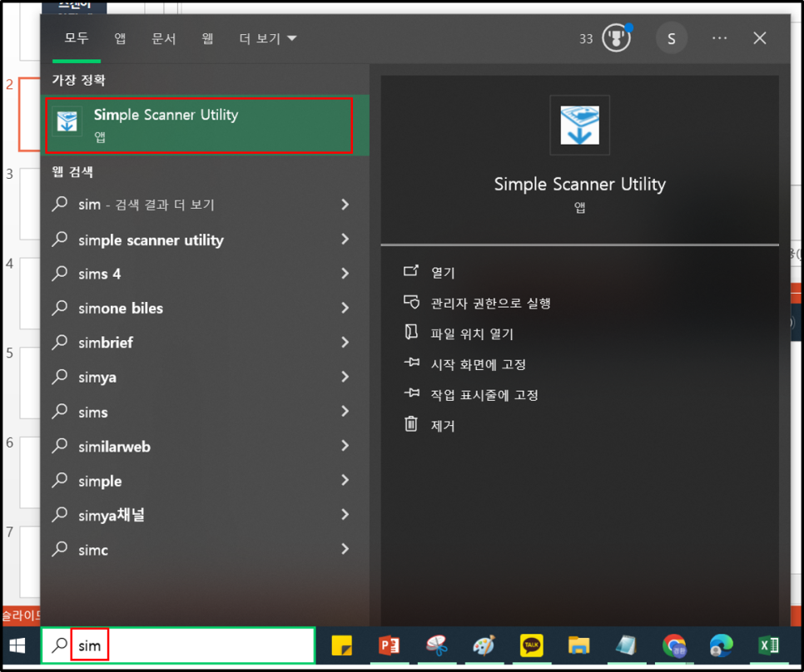Open Paint from the taskbar

(484, 646)
